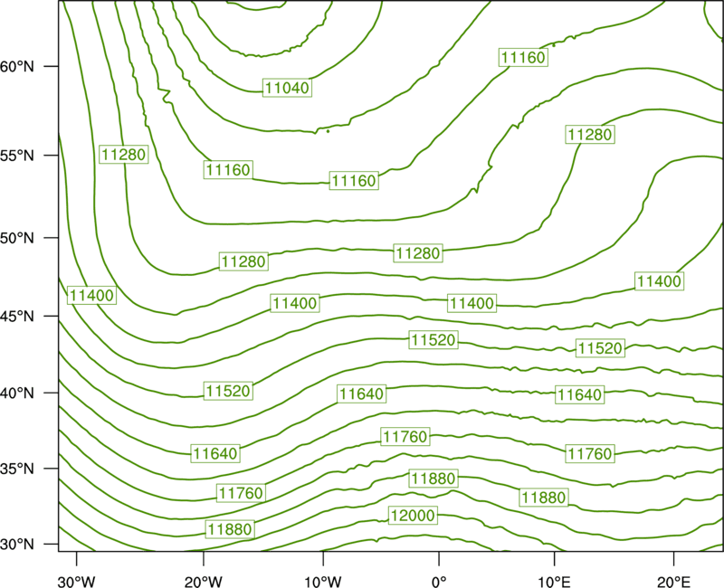Select the 30°N latitude axis label
The width and height of the screenshot is (724, 588).
[x=17, y=545]
